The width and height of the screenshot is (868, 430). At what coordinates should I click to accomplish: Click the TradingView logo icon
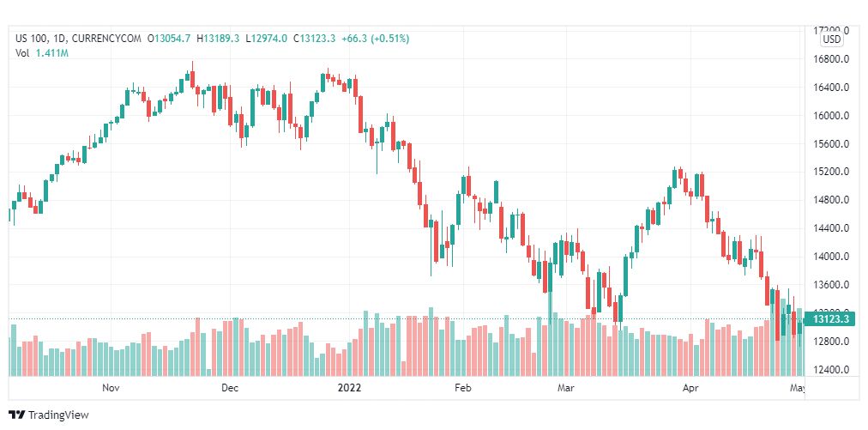[x=16, y=415]
